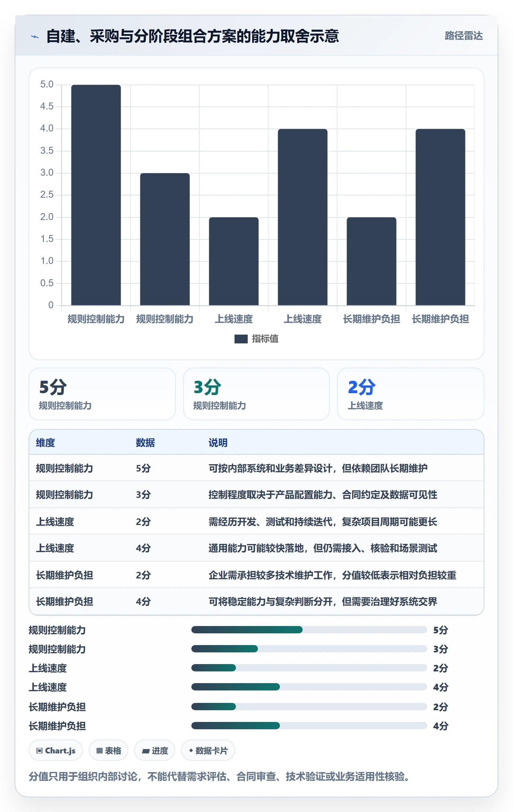This screenshot has height=812, width=513.
Task: Click the 路径雷达 label in the header
Action: (x=464, y=36)
